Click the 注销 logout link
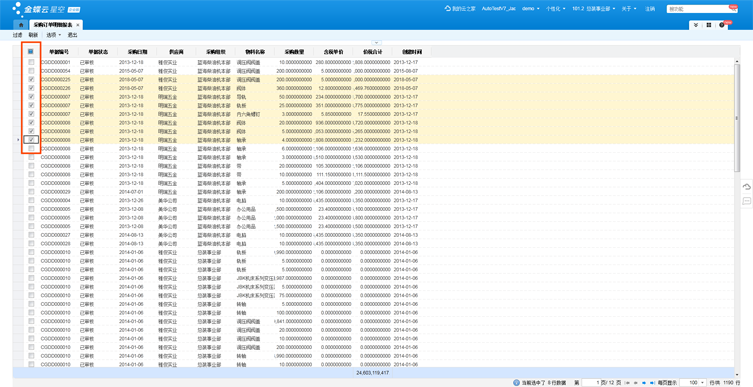The height and width of the screenshot is (387, 753). [x=650, y=9]
